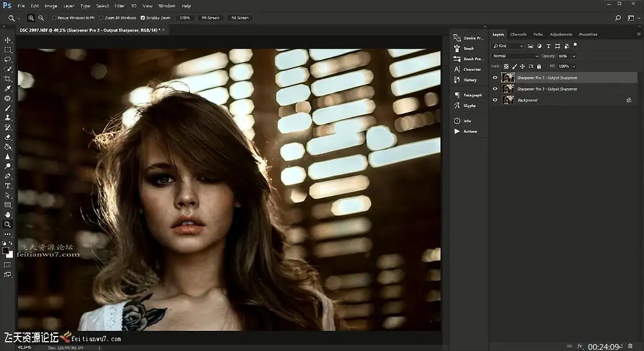Open the Filter menu

(120, 6)
